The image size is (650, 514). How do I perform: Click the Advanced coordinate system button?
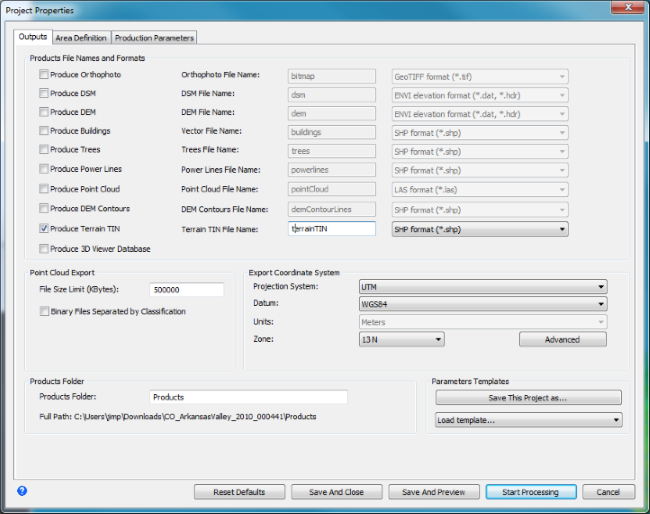(x=562, y=340)
